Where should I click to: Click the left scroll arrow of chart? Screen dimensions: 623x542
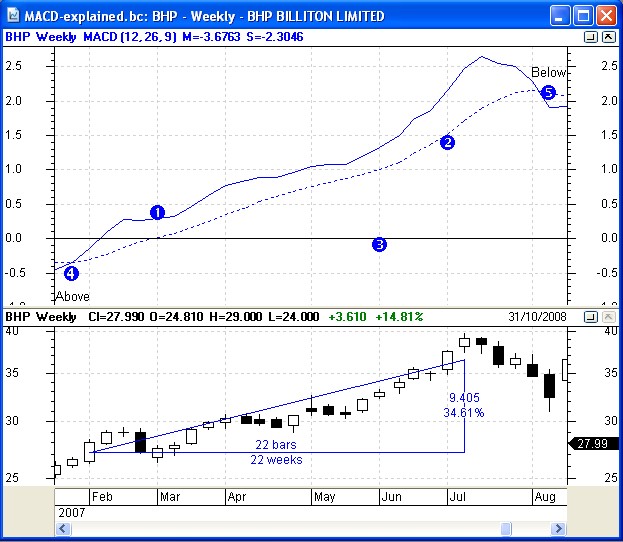[63, 528]
